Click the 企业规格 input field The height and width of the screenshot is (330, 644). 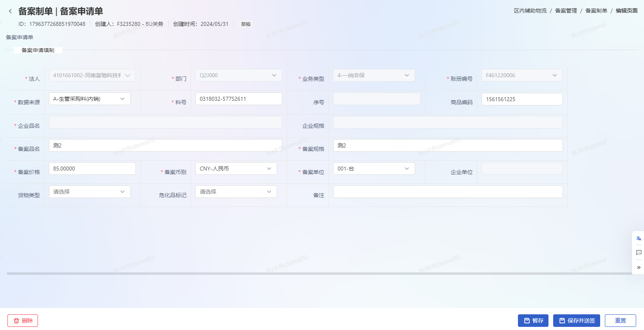click(x=448, y=122)
